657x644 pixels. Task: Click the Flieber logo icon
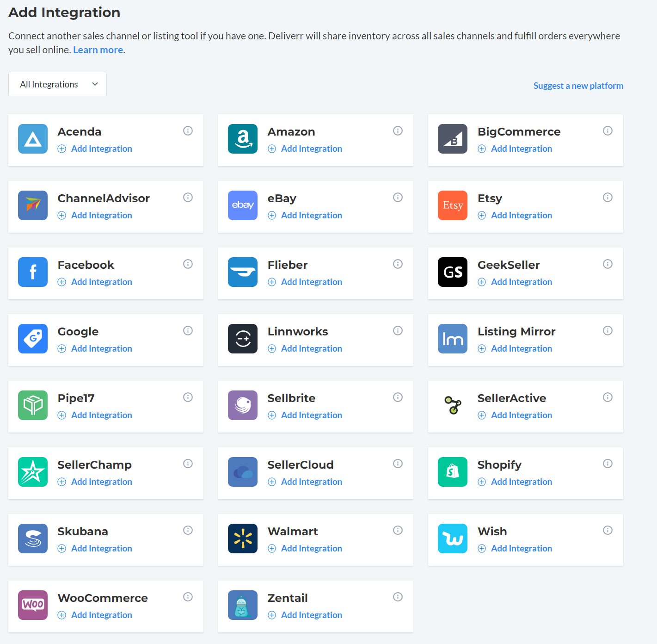click(243, 272)
